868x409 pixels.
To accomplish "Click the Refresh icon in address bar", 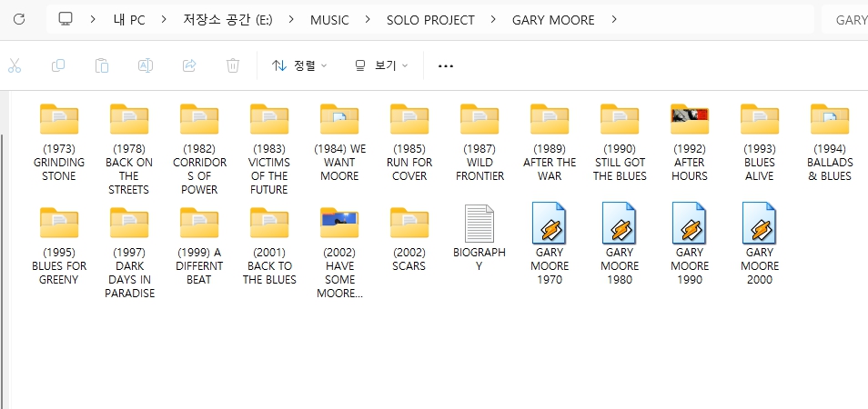I will pos(19,19).
